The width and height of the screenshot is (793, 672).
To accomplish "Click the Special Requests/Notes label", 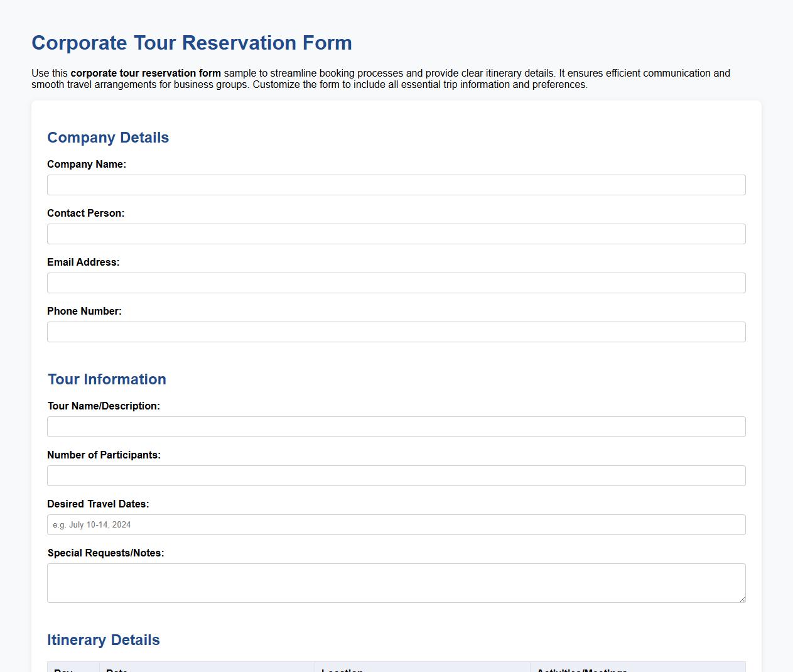I will pyautogui.click(x=106, y=553).
